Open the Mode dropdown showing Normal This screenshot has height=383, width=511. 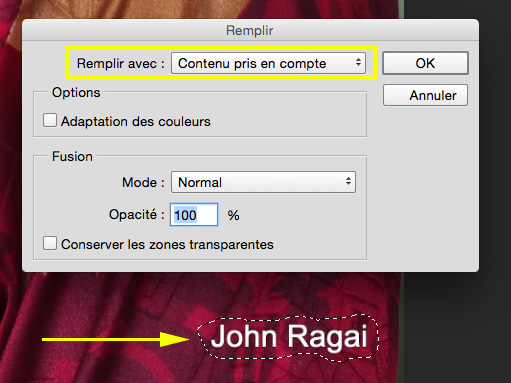(263, 182)
